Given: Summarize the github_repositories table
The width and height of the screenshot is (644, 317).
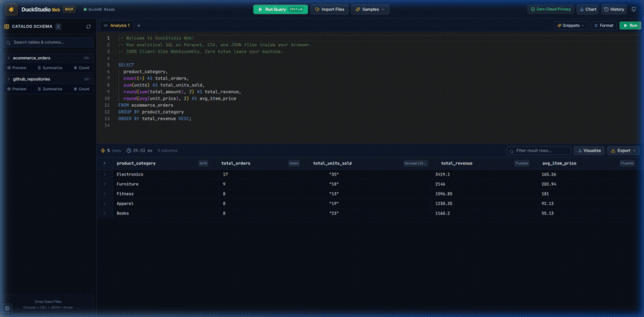Looking at the screenshot, I should 50,89.
